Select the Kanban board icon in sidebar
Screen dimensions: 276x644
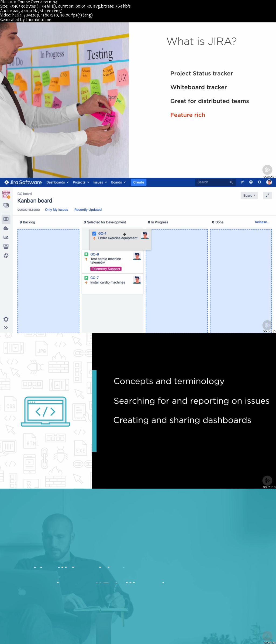pyautogui.click(x=6, y=219)
